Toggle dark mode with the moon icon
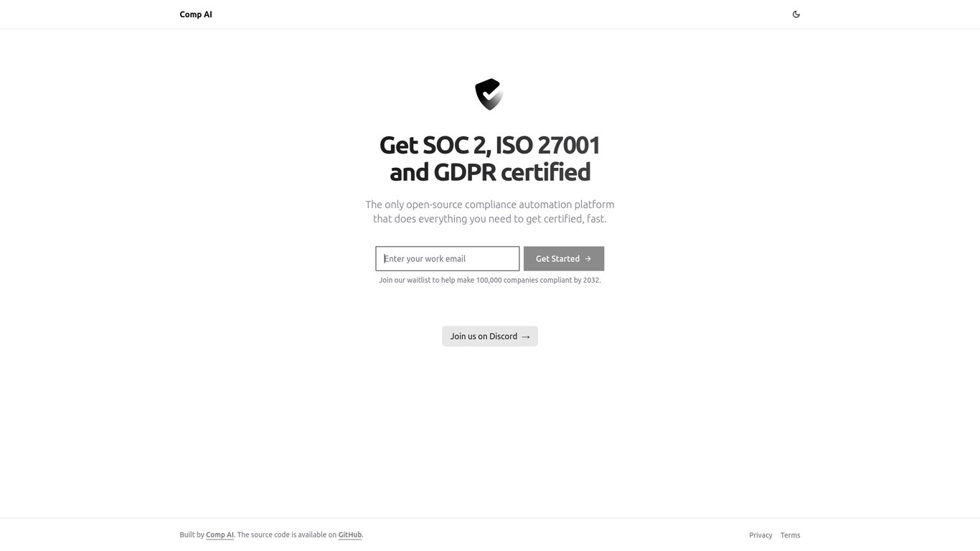Viewport: 980px width, 551px height. [796, 14]
